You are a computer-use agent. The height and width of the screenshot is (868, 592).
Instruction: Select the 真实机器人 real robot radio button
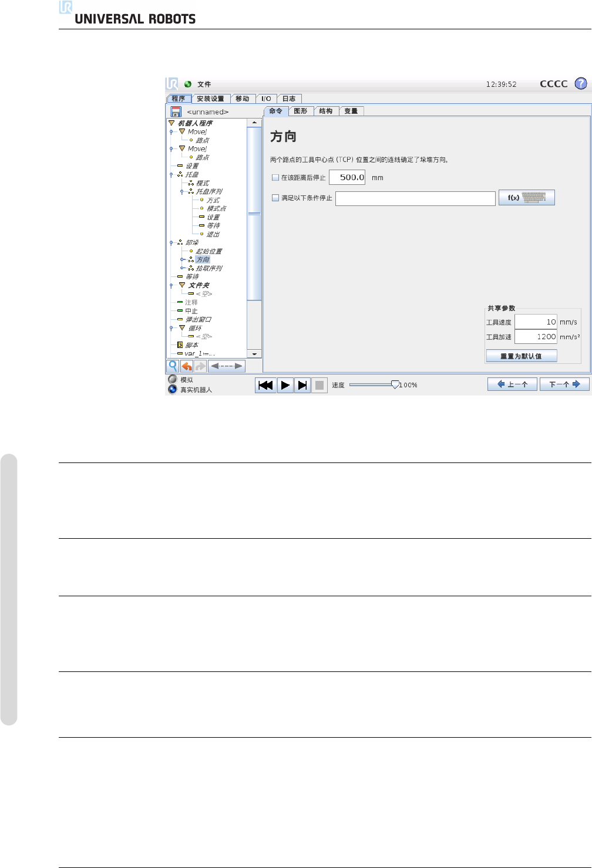click(173, 389)
